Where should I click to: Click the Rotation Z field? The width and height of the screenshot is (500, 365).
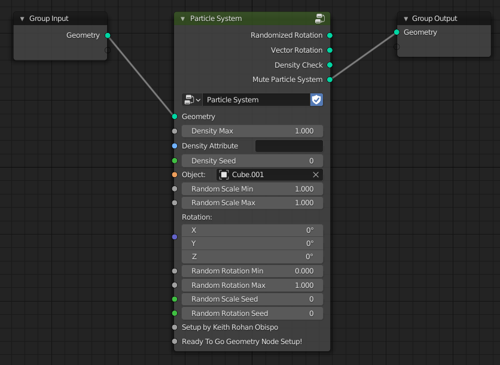click(252, 256)
